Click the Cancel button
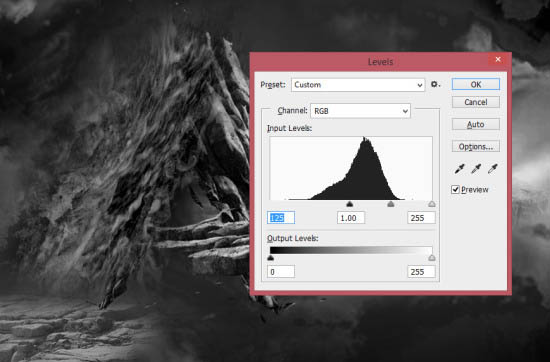 (476, 102)
